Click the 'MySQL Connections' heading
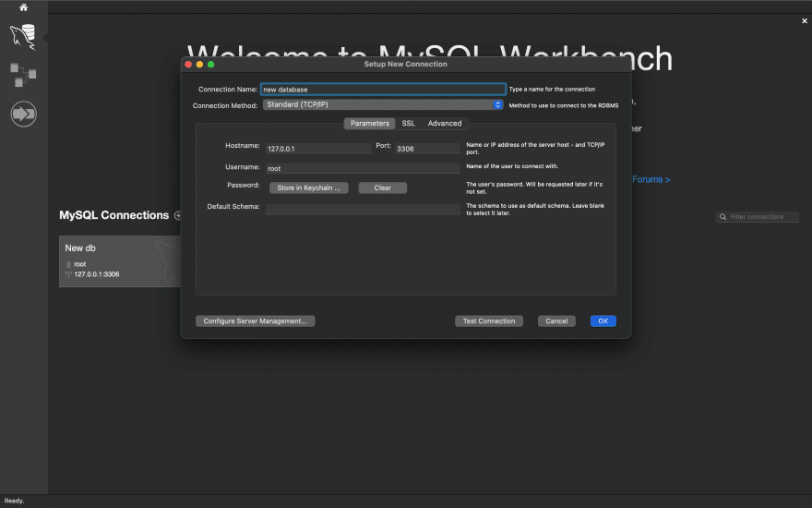Viewport: 812px width, 508px height. 113,215
